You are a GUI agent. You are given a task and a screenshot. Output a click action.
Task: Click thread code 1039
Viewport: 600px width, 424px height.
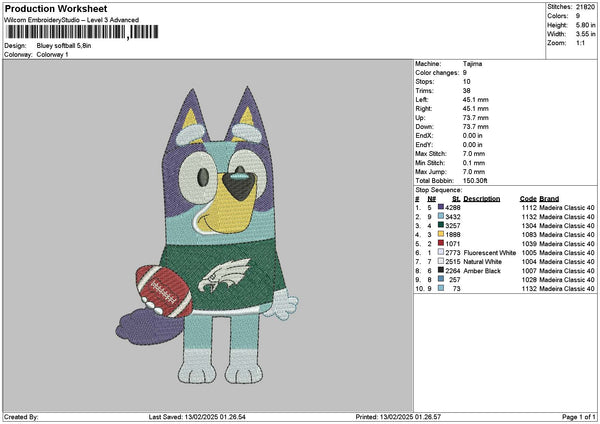(530, 244)
